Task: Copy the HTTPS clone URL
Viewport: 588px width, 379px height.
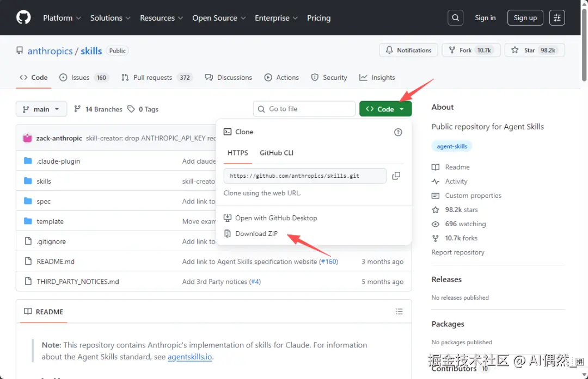Action: (396, 176)
